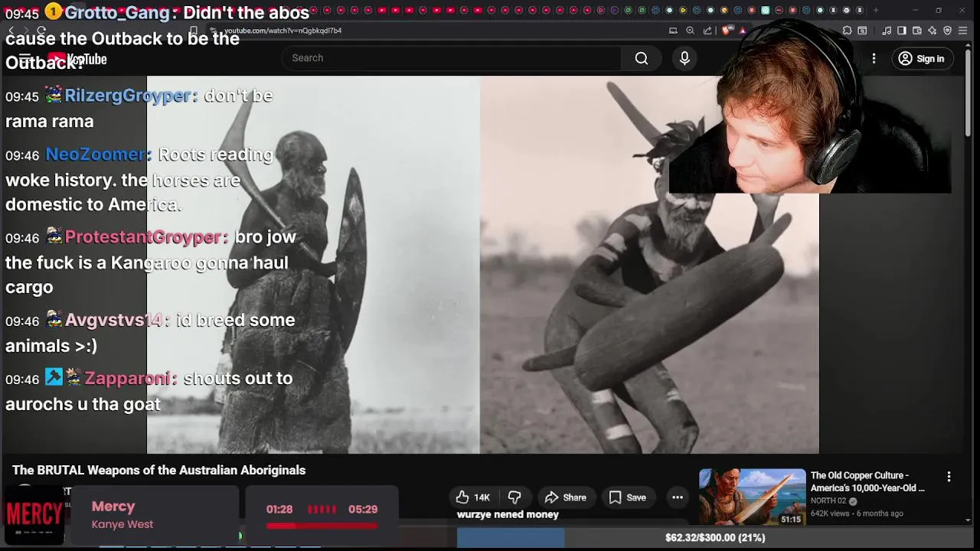This screenshot has height=551, width=980.
Task: Click scrollbar down arrow at page bottom
Action: [968, 520]
